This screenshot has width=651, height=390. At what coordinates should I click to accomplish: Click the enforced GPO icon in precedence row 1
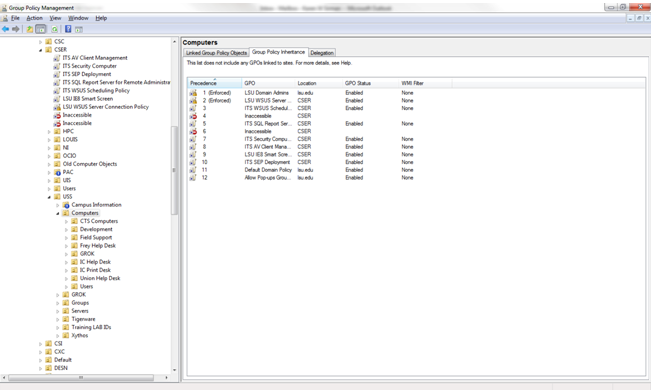[x=193, y=93]
